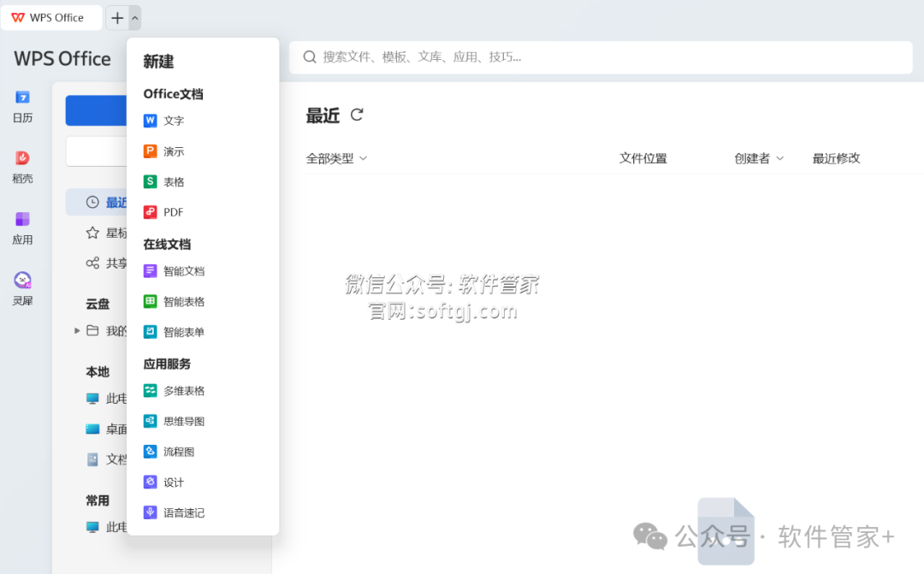924x574 pixels.
Task: Click the clock icon beside 最近
Action: point(92,202)
